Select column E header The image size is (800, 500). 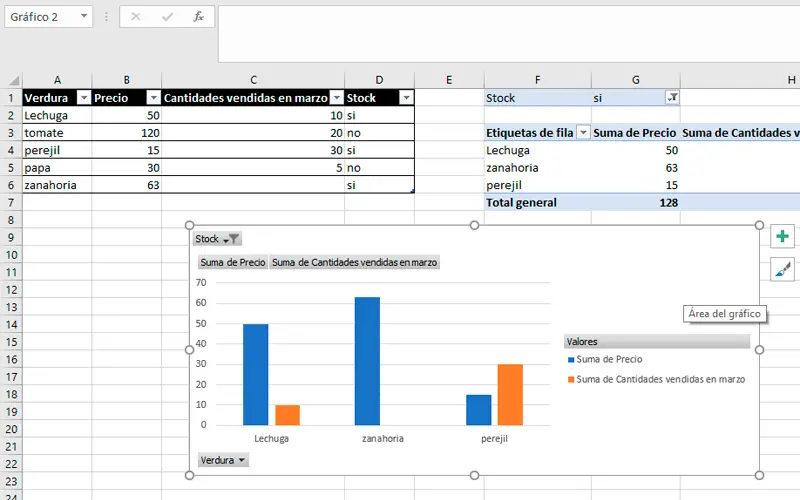pyautogui.click(x=449, y=80)
